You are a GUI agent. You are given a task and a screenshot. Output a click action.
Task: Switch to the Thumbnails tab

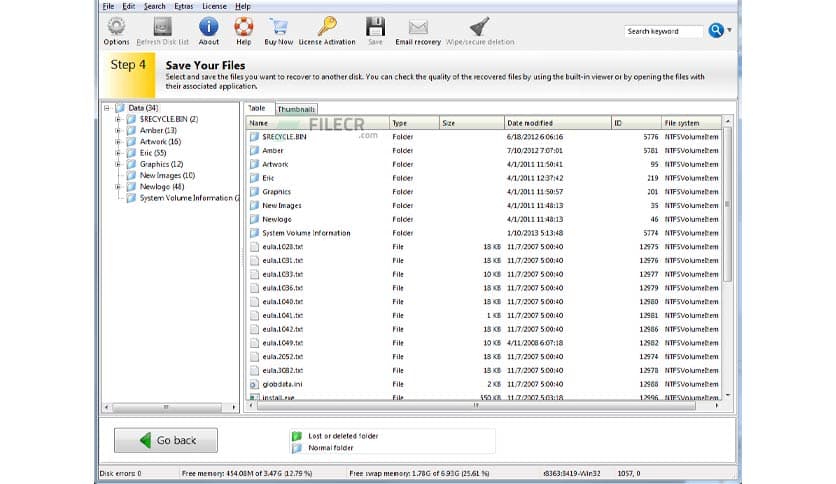click(296, 109)
